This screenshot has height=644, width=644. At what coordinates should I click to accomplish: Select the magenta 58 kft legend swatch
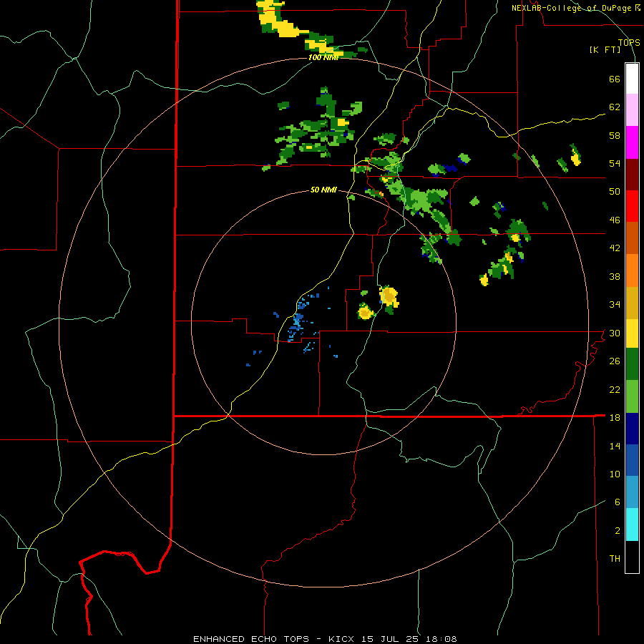pos(632,142)
